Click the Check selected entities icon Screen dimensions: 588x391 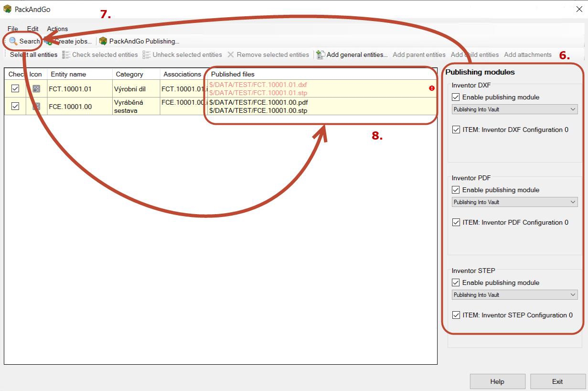[66, 55]
